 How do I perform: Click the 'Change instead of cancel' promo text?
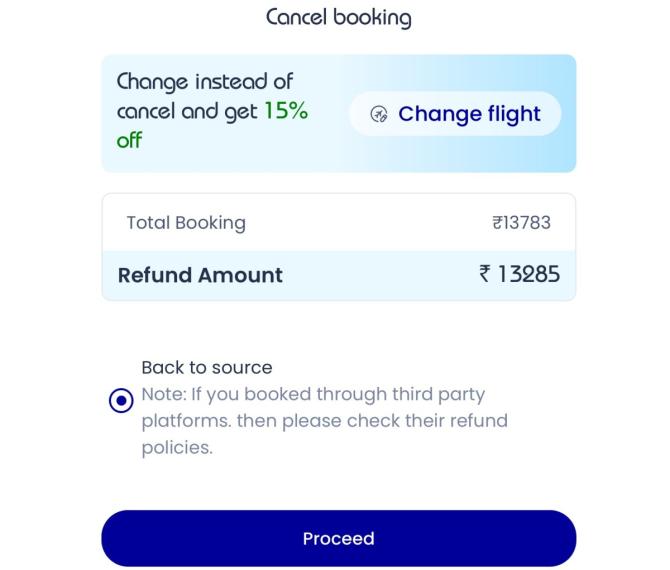[x=205, y=82]
